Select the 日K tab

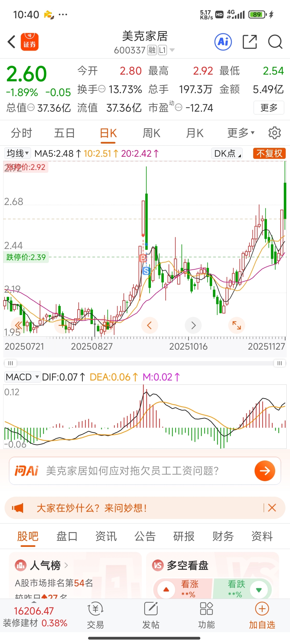(x=108, y=133)
